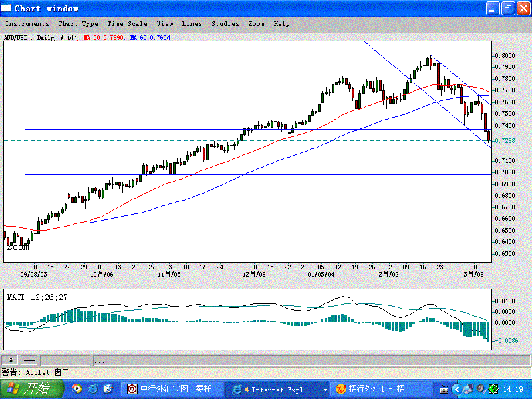The height and width of the screenshot is (399, 532).
Task: Select the crosshair tool icon
Action: tap(29, 360)
